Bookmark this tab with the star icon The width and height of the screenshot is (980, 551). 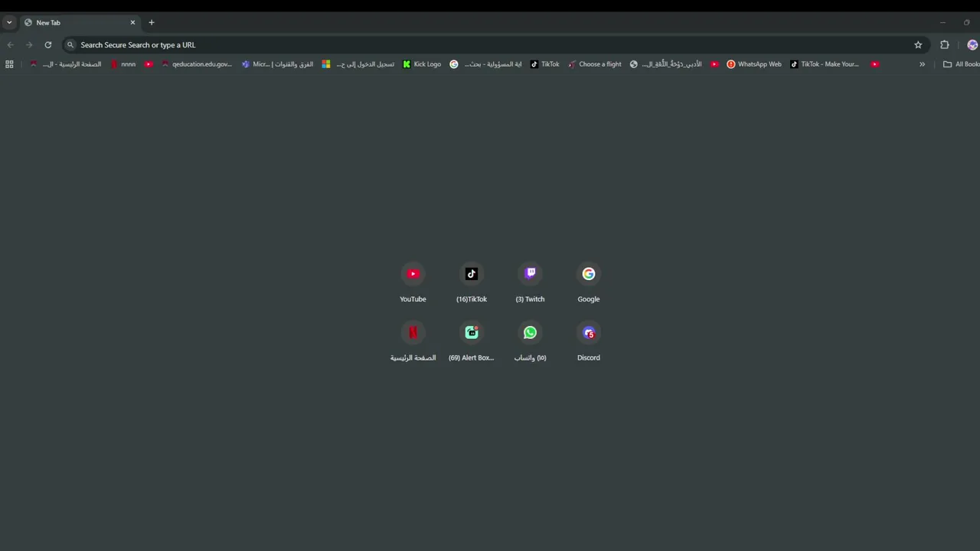(x=918, y=45)
